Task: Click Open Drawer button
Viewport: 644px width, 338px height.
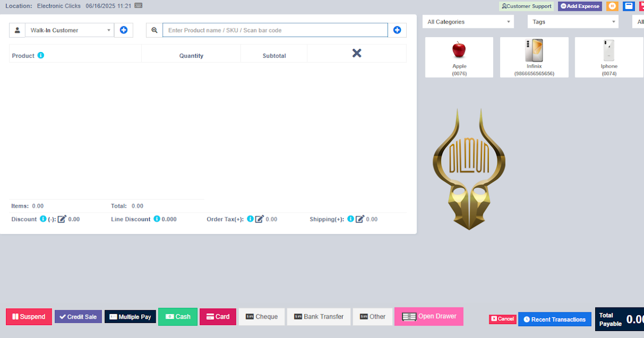Action: pyautogui.click(x=429, y=317)
